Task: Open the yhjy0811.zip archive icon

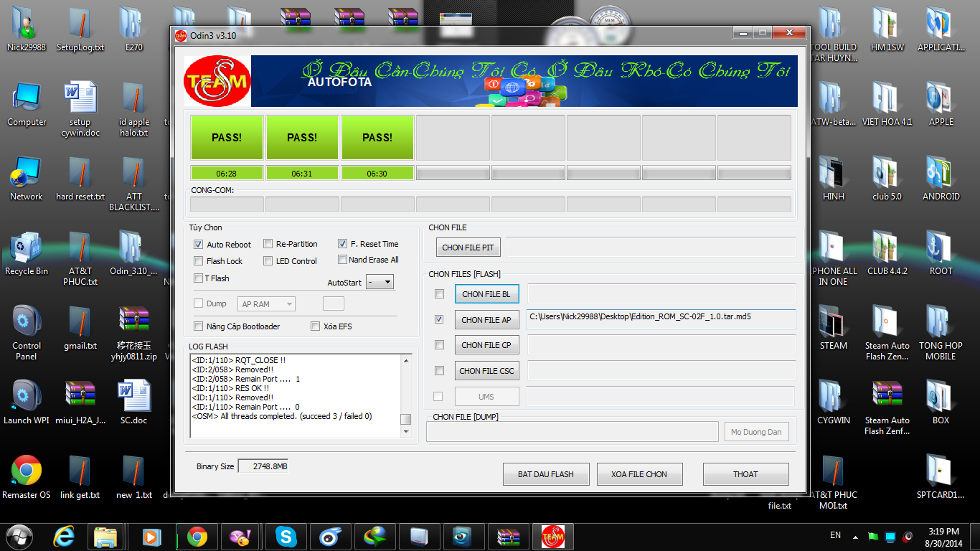Action: pyautogui.click(x=134, y=332)
